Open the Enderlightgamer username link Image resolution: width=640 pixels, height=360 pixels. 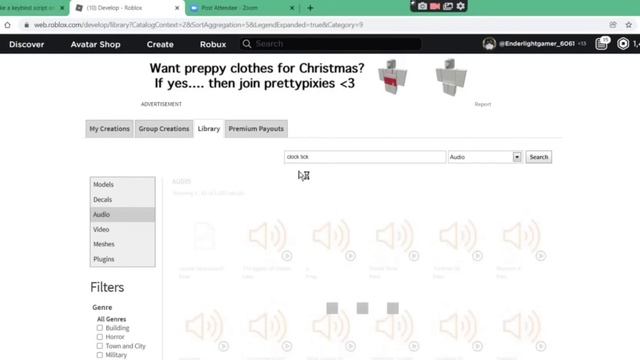point(537,44)
